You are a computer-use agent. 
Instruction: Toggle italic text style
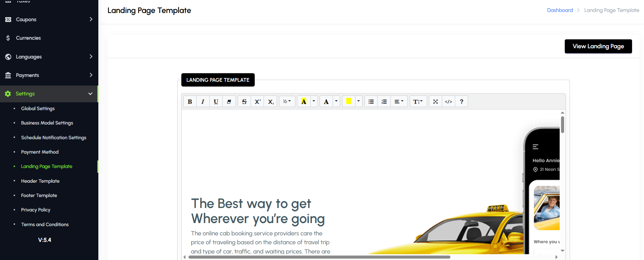click(203, 102)
